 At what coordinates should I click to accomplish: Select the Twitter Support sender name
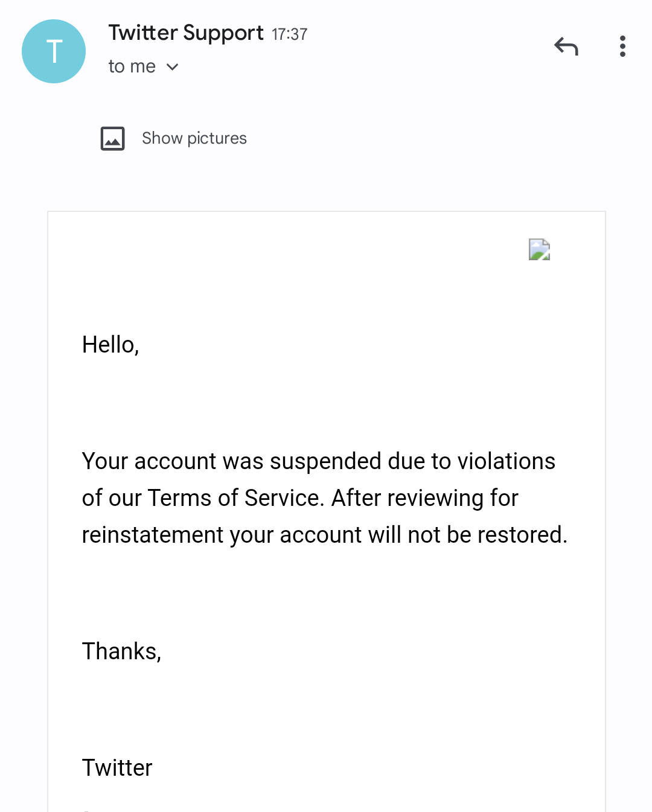click(x=185, y=33)
